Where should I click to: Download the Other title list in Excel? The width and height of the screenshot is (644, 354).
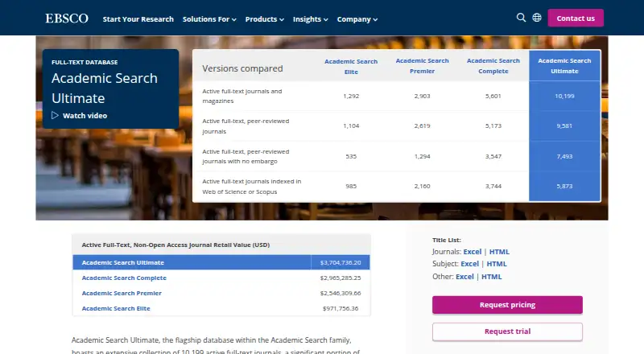coord(464,277)
